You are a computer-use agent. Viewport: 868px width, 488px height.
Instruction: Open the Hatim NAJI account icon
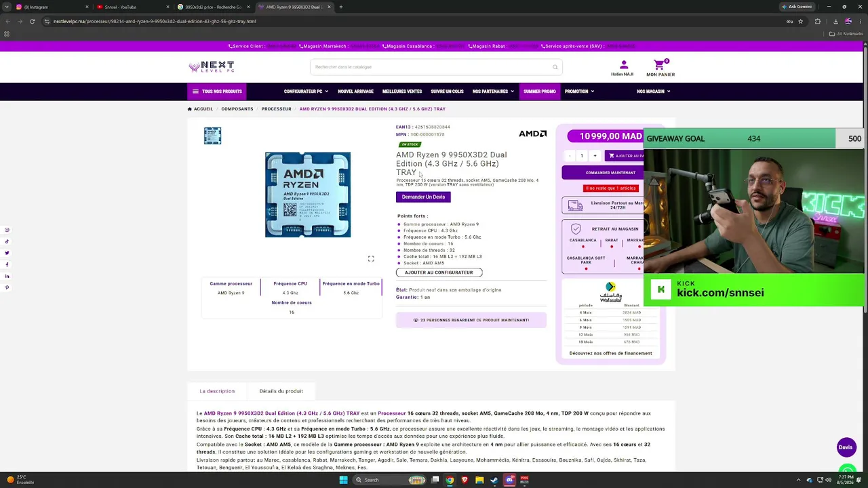[623, 65]
